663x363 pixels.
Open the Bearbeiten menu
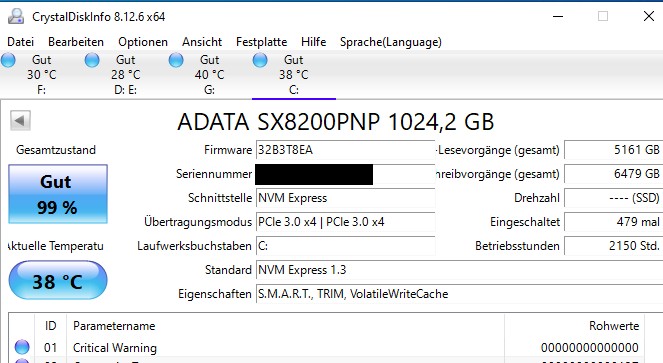pyautogui.click(x=76, y=42)
